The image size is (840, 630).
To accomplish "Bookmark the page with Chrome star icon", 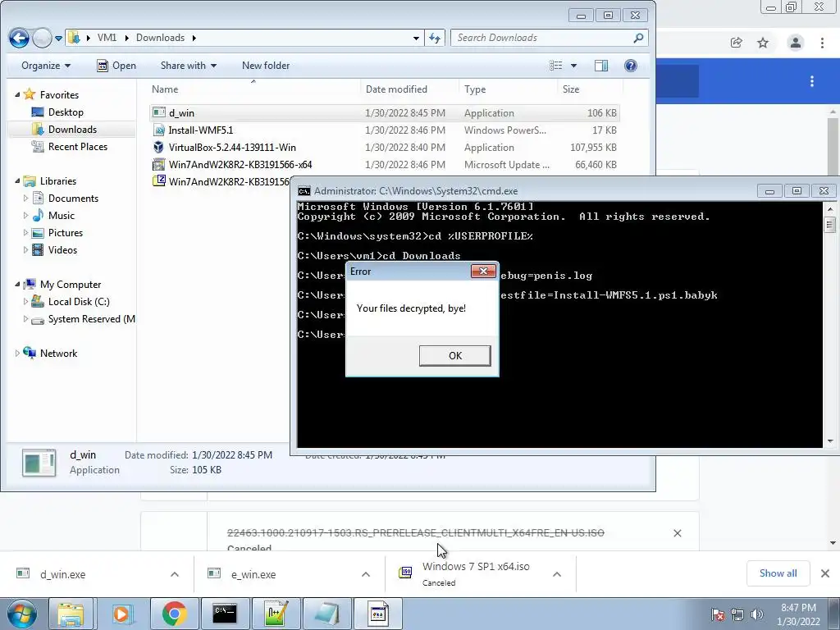I will click(763, 43).
